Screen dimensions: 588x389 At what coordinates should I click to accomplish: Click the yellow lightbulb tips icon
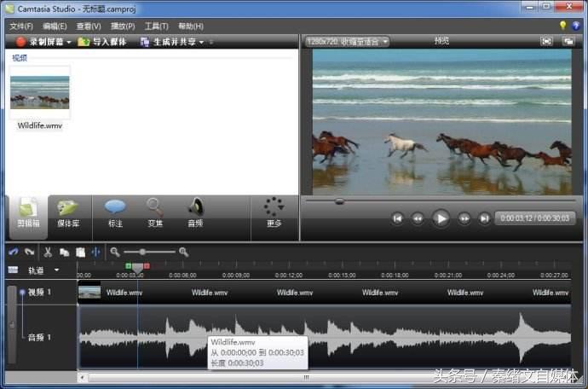[562, 26]
